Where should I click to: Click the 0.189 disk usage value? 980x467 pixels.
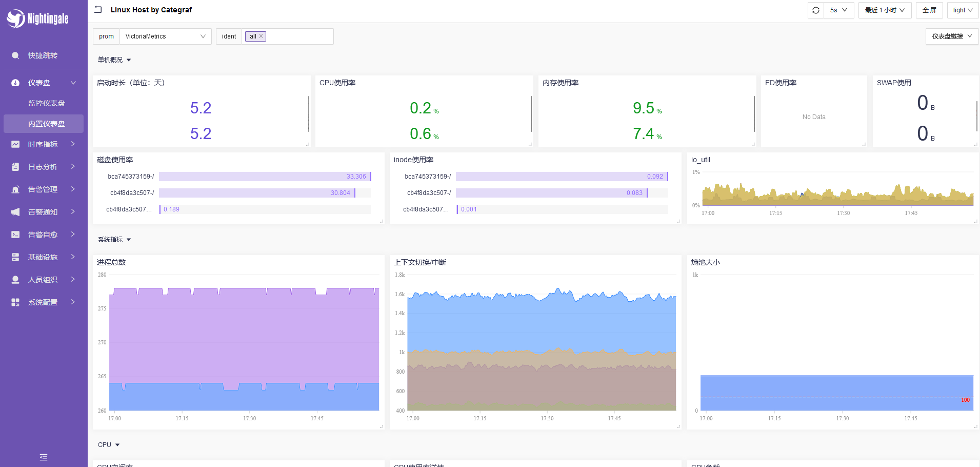point(172,209)
